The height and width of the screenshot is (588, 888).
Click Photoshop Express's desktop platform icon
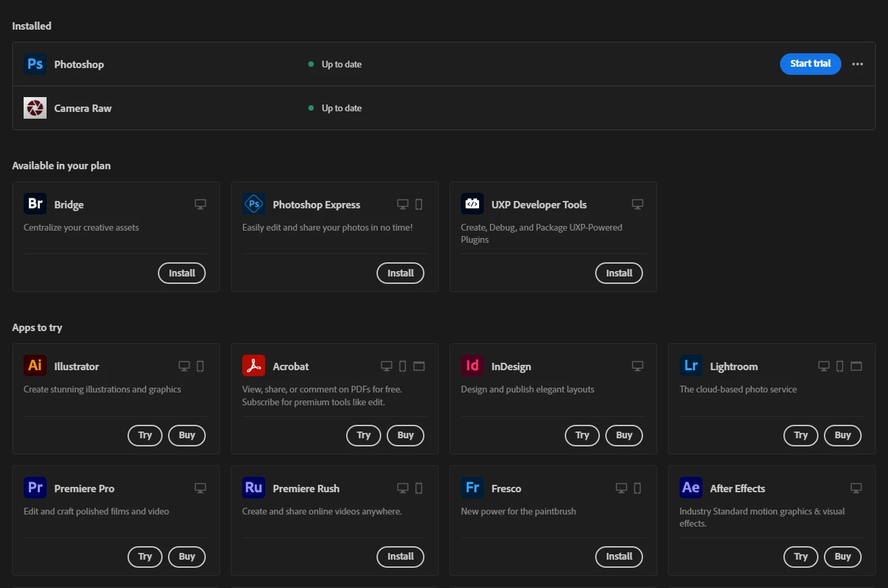click(x=403, y=204)
